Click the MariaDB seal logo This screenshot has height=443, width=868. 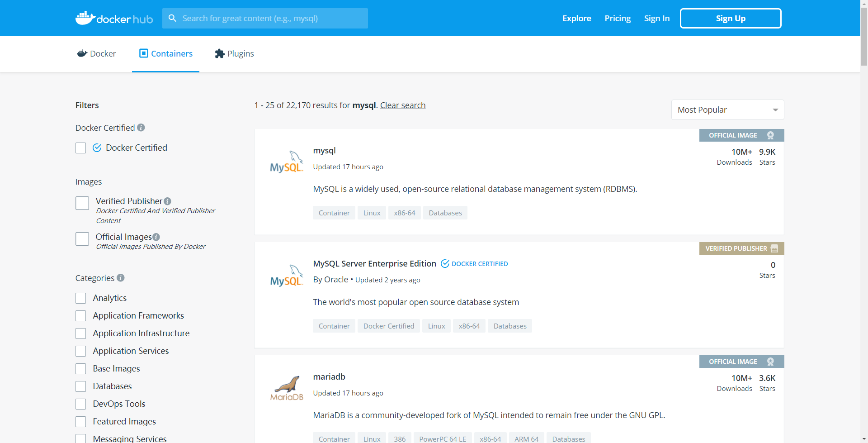pyautogui.click(x=287, y=388)
